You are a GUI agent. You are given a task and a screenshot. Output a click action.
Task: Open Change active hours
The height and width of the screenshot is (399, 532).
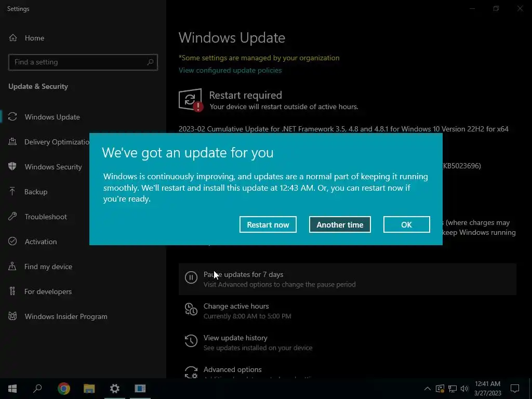point(348,311)
